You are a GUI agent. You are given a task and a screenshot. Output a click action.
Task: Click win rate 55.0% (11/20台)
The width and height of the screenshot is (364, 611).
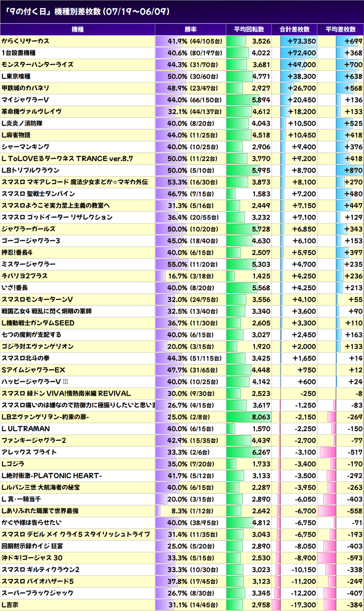pos(193,264)
